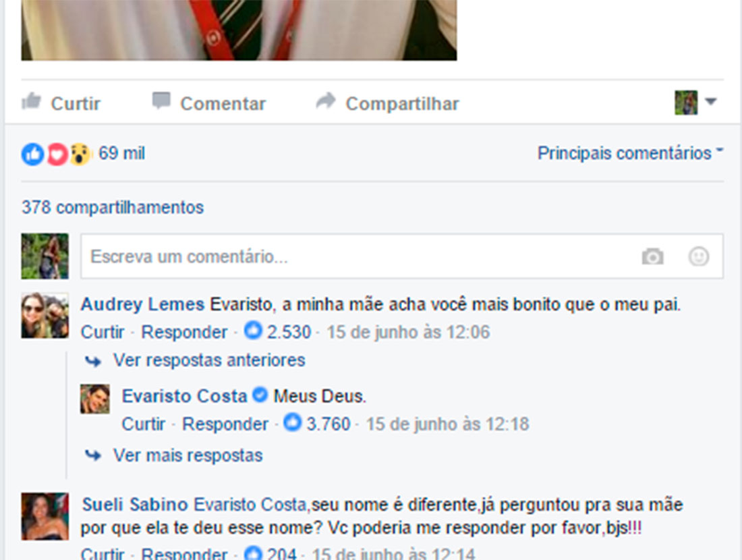Open the profile selector dropdown next to Compartilhar

(x=695, y=103)
